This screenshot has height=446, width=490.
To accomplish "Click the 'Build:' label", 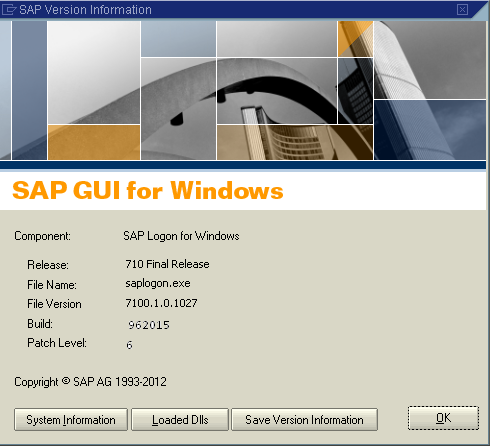I will click(x=40, y=324).
